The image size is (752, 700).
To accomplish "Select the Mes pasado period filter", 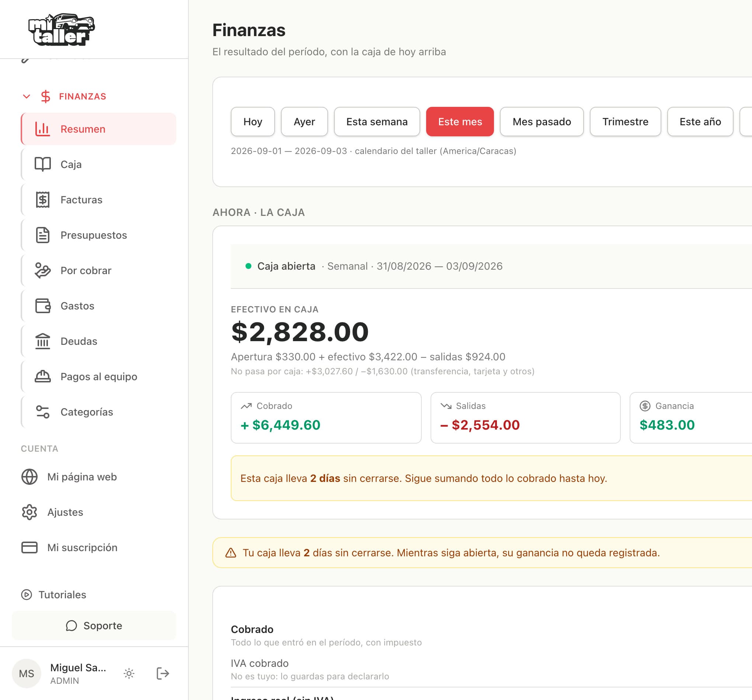I will 542,121.
